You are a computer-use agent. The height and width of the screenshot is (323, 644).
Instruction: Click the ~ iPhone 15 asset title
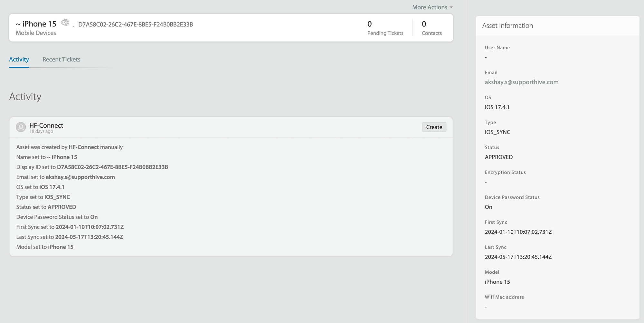coord(36,24)
